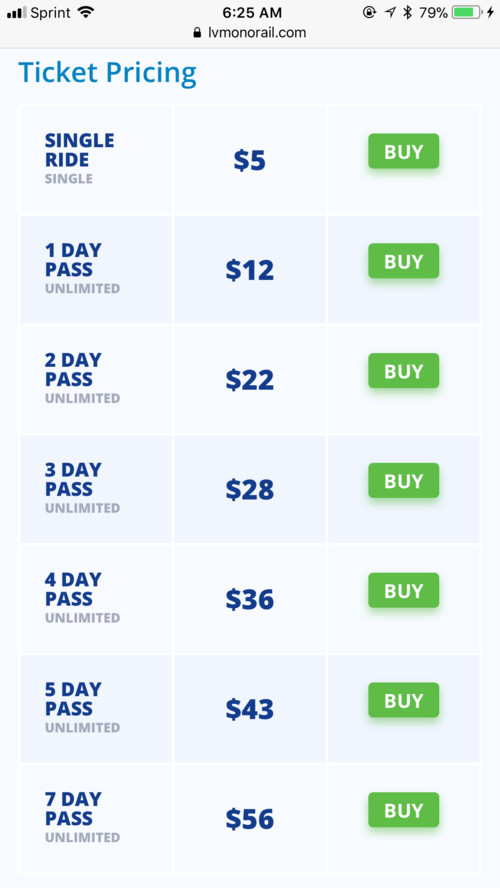Tap the Wi-Fi status icon
The width and height of the screenshot is (500, 888).
(x=86, y=12)
